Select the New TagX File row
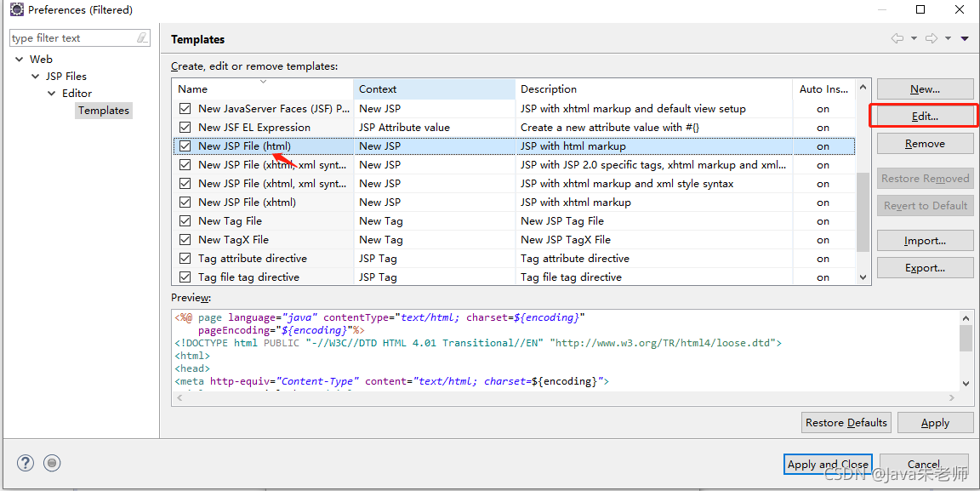Screen dimensions: 980x491 pos(514,240)
